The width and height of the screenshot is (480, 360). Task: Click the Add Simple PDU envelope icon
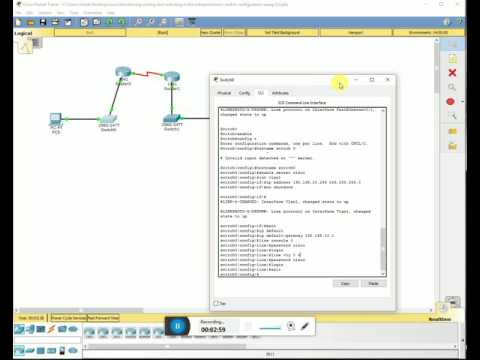point(452,131)
